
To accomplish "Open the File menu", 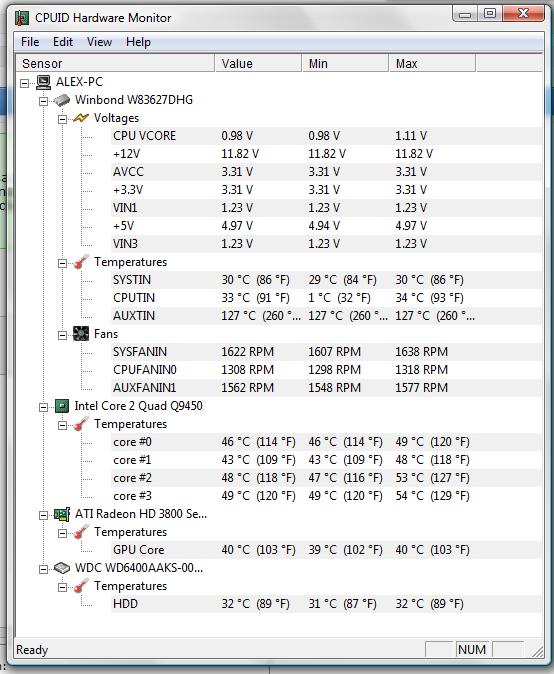I will 30,42.
